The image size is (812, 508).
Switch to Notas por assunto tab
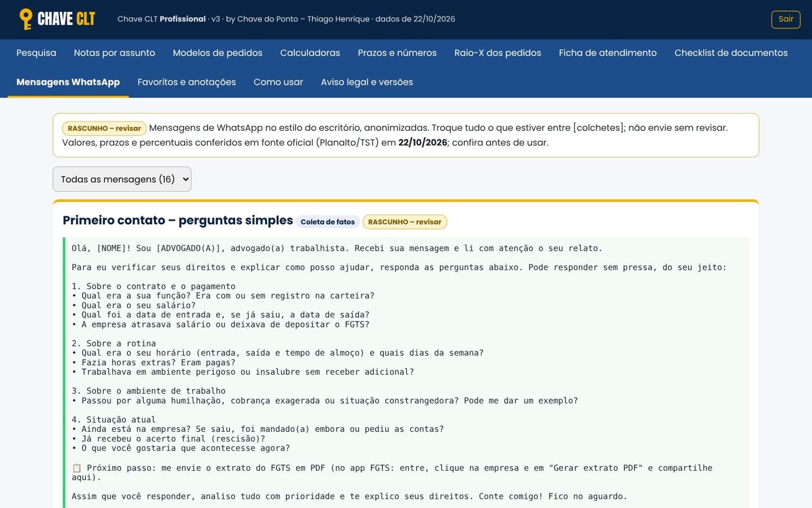click(x=114, y=53)
